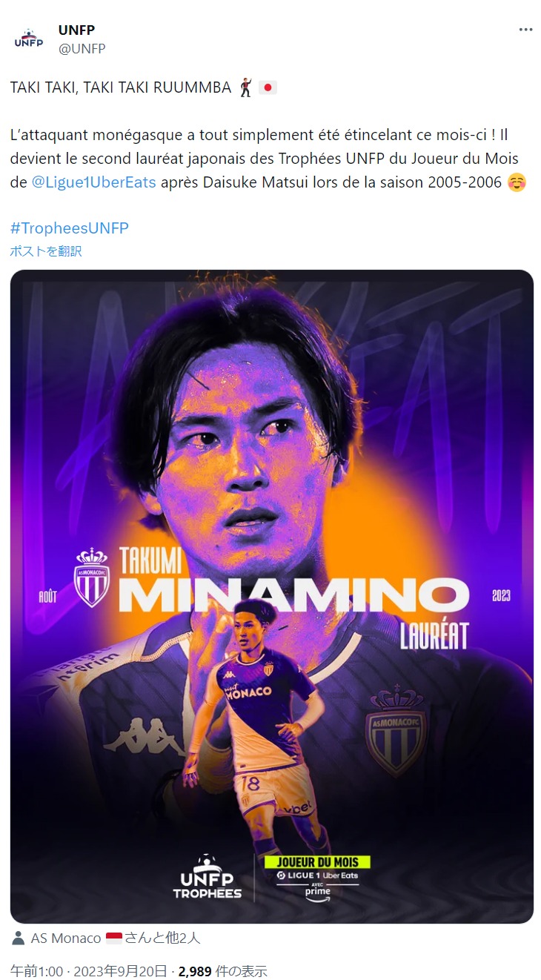Screen dimensions: 541x980
Task: Click the yellow Joueur du Mois badge
Action: [x=317, y=862]
